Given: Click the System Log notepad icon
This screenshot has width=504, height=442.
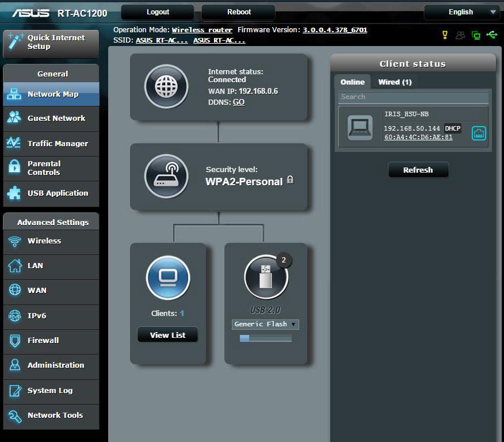Looking at the screenshot, I should click(15, 391).
